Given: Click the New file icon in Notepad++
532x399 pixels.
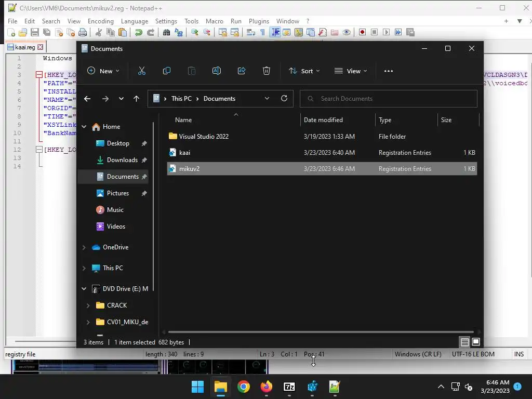Looking at the screenshot, I should click(11, 32).
